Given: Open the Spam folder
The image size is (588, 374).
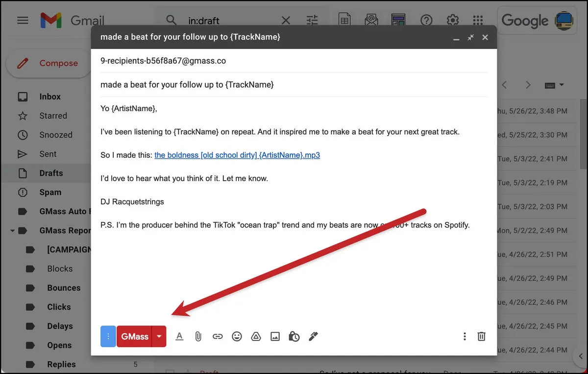Looking at the screenshot, I should (x=50, y=192).
